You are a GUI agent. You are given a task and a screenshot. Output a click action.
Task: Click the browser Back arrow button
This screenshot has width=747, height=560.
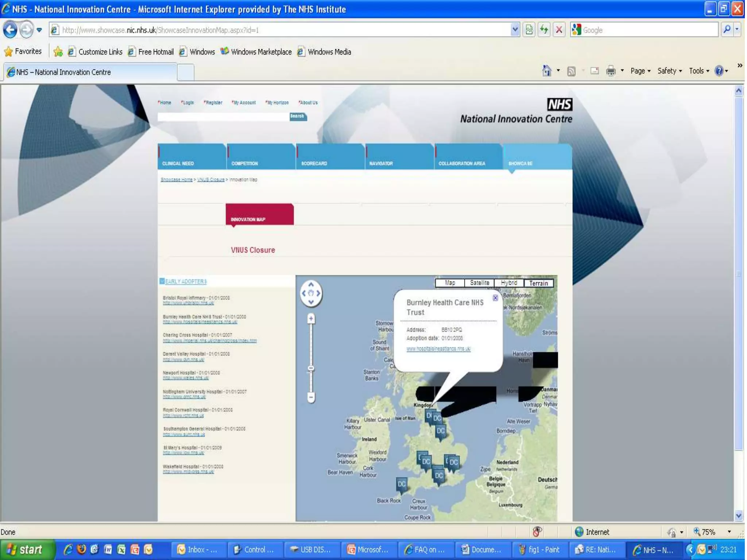click(10, 30)
